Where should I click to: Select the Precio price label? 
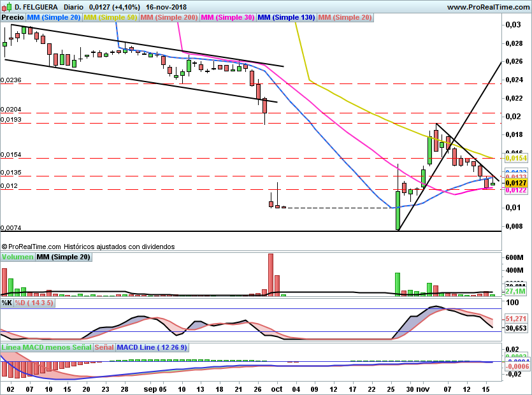(x=12, y=18)
